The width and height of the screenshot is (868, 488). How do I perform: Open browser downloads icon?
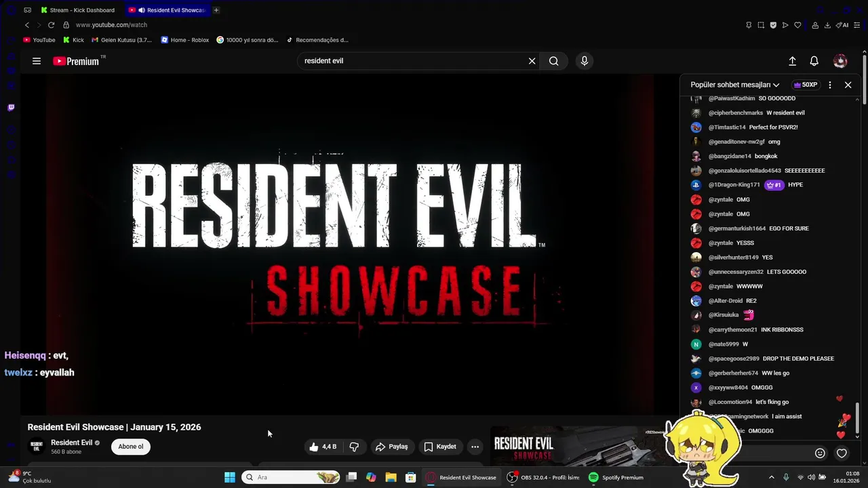click(827, 25)
